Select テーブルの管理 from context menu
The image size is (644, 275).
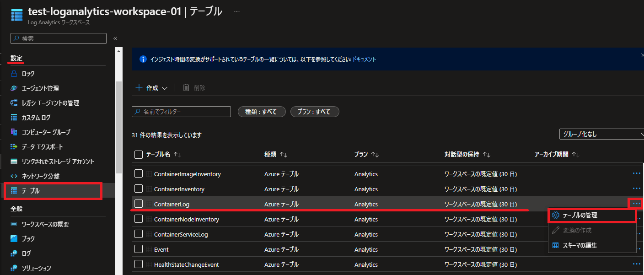[x=592, y=215]
